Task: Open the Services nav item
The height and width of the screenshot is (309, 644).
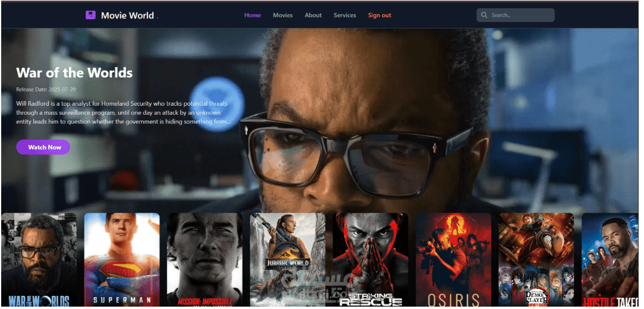Action: (344, 15)
